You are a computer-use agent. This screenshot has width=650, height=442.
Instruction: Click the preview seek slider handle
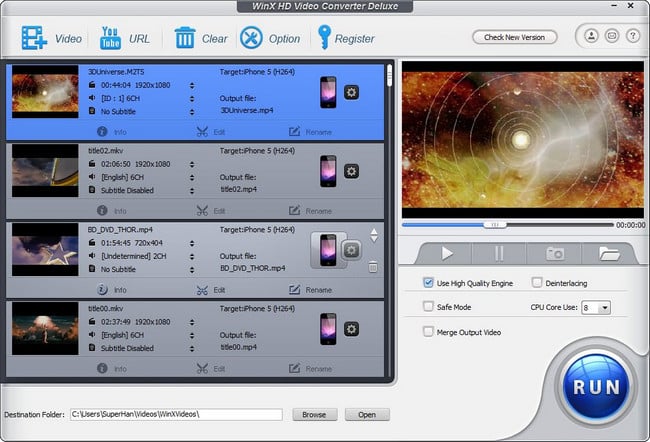495,224
